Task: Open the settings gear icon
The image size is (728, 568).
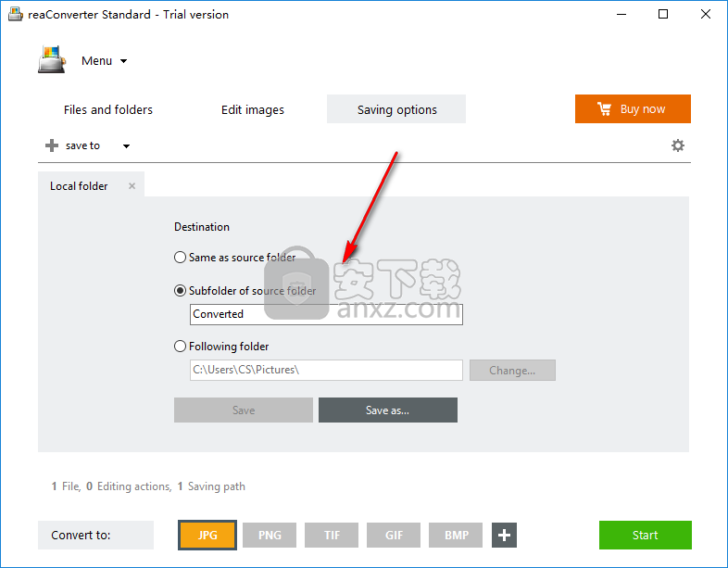Action: point(678,145)
